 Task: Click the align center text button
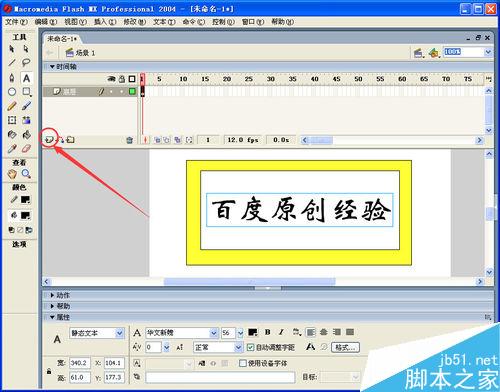coord(324,332)
